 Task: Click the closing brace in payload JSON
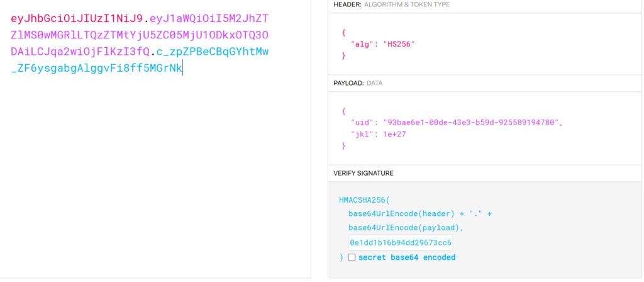pos(343,146)
